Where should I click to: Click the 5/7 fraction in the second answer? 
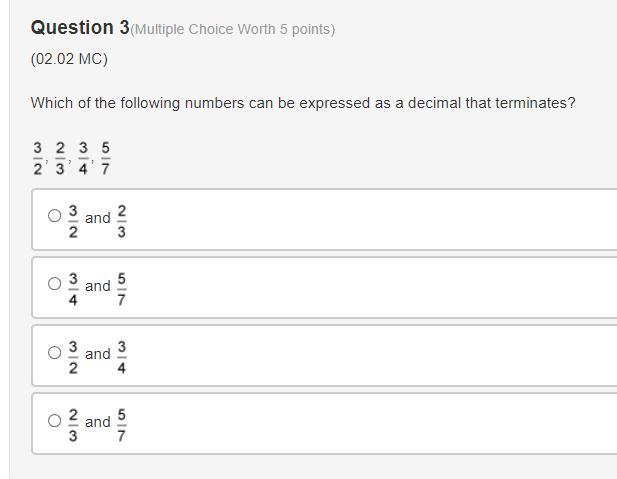[x=122, y=289]
